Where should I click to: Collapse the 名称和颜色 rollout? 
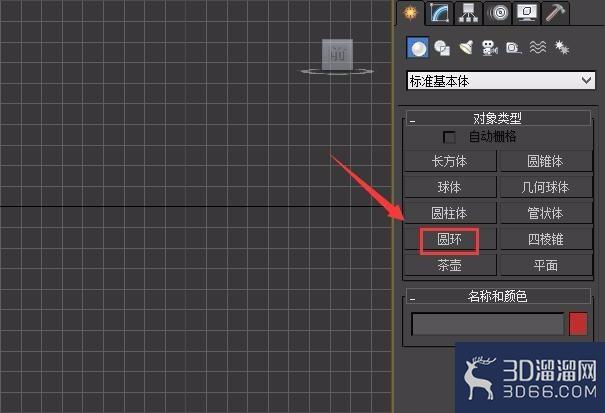click(498, 296)
